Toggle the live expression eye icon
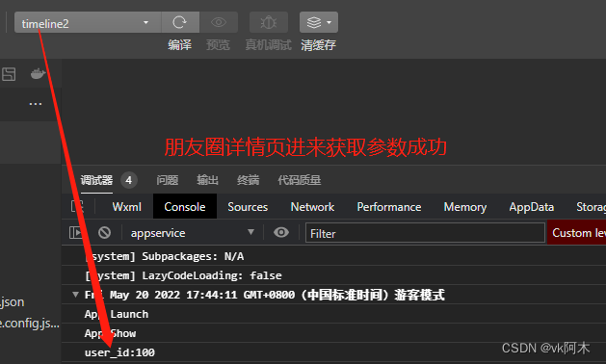The height and width of the screenshot is (364, 606). coord(281,233)
